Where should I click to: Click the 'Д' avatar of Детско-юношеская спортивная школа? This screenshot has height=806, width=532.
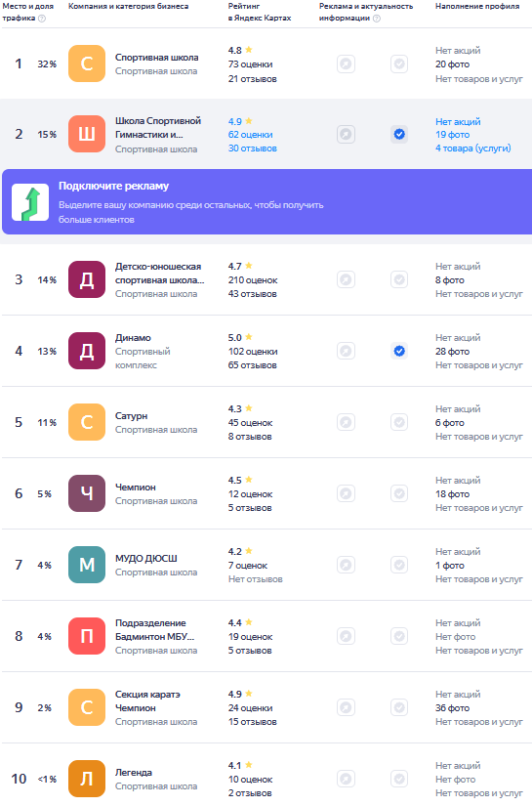coord(87,279)
